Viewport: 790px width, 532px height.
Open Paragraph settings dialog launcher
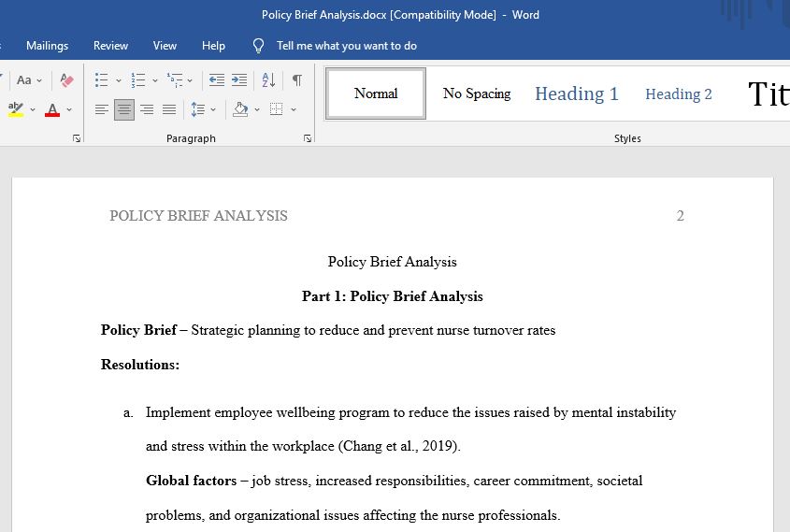click(308, 138)
